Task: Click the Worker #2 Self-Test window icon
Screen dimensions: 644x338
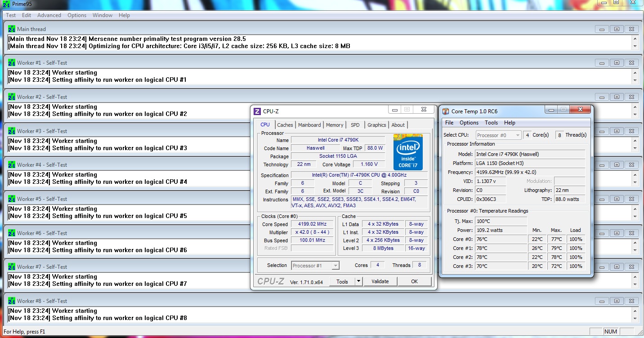Action: 12,97
